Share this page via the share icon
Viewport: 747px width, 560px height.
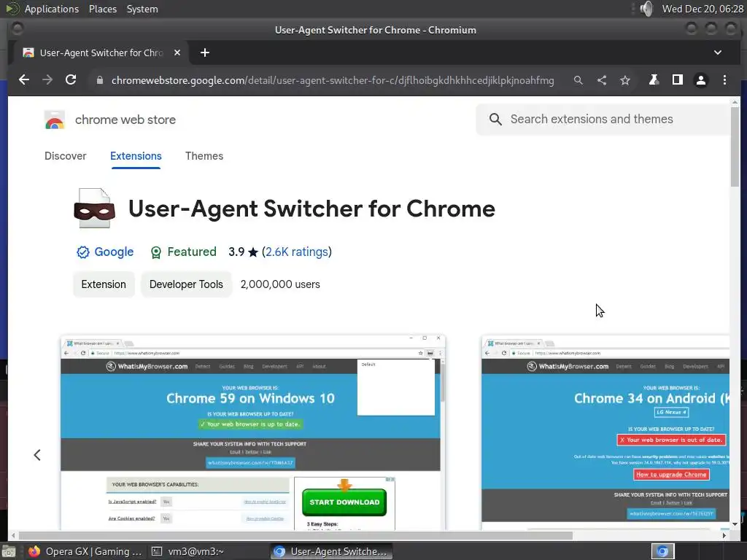602,80
